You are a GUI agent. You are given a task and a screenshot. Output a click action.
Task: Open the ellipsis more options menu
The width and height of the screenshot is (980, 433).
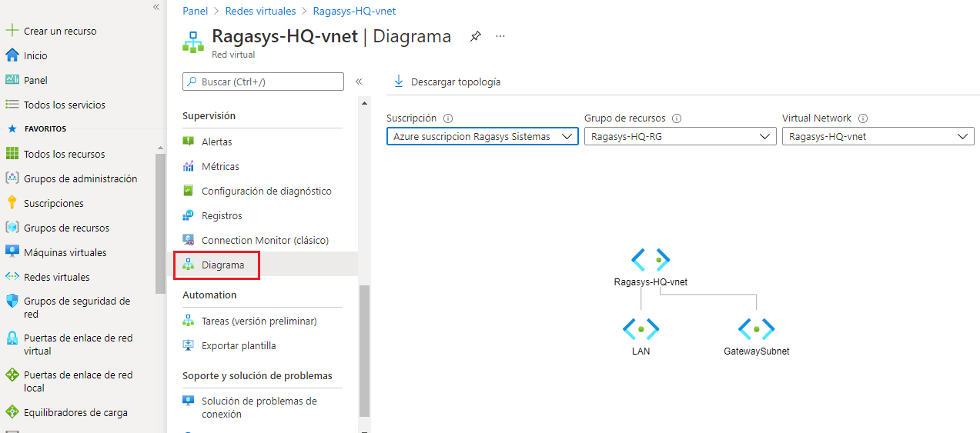tap(500, 36)
